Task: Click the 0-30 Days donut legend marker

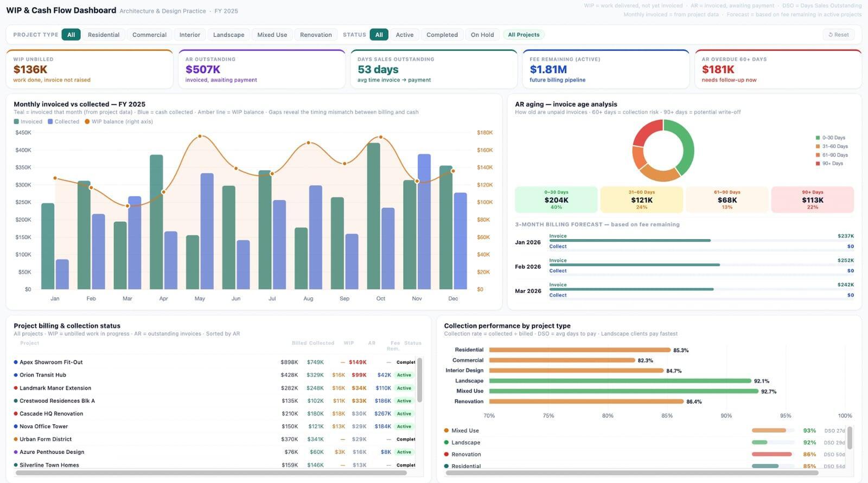Action: (818, 138)
